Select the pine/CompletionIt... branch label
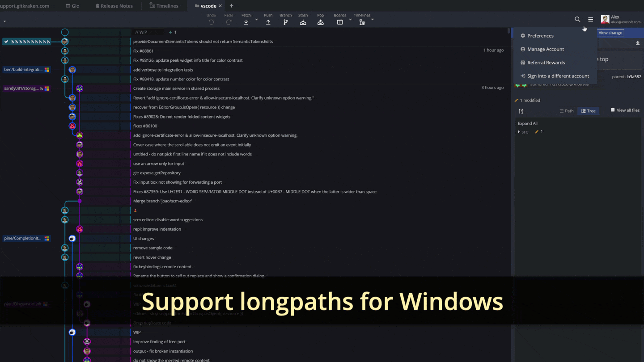Screen dimensions: 644x362 tap(27, 239)
